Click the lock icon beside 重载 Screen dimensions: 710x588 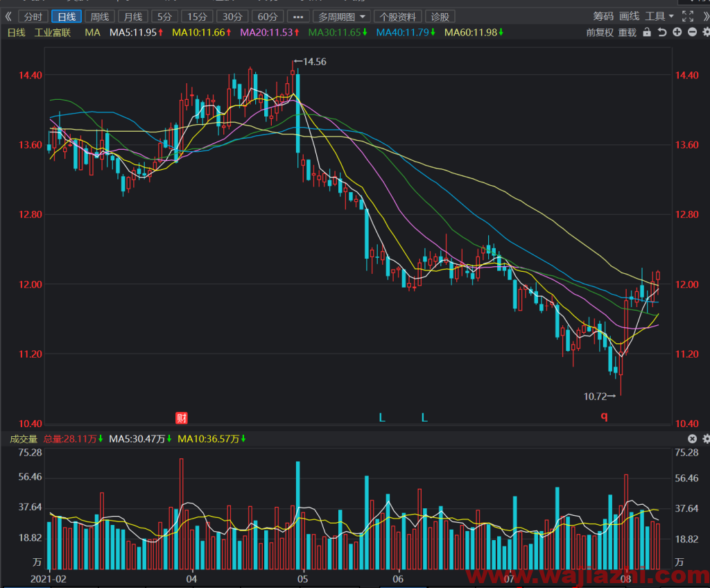tap(647, 32)
